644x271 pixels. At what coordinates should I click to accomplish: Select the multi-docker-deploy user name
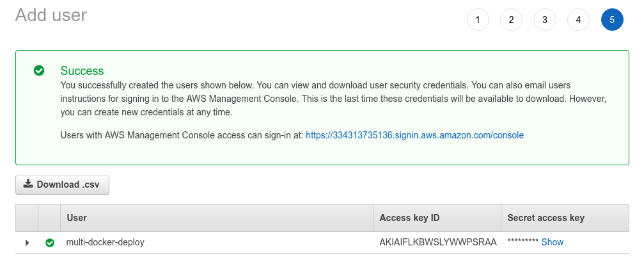[x=105, y=242]
